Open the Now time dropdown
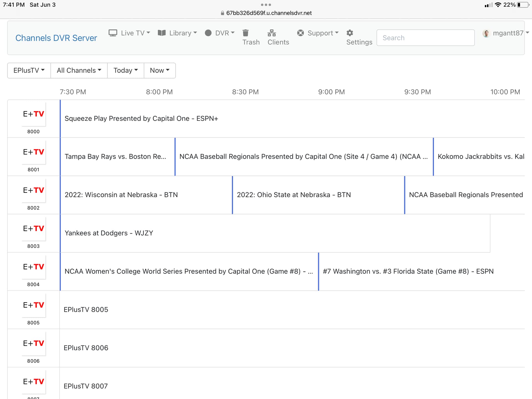The image size is (532, 399). (160, 70)
